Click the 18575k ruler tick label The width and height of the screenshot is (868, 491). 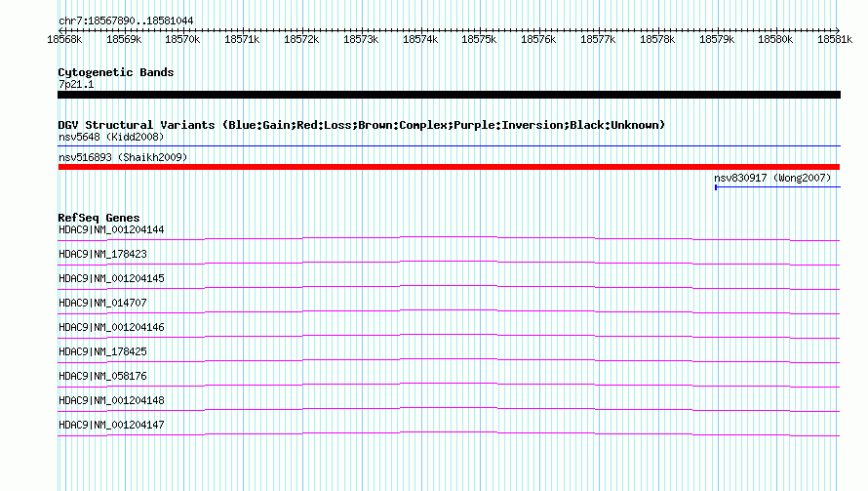(479, 39)
